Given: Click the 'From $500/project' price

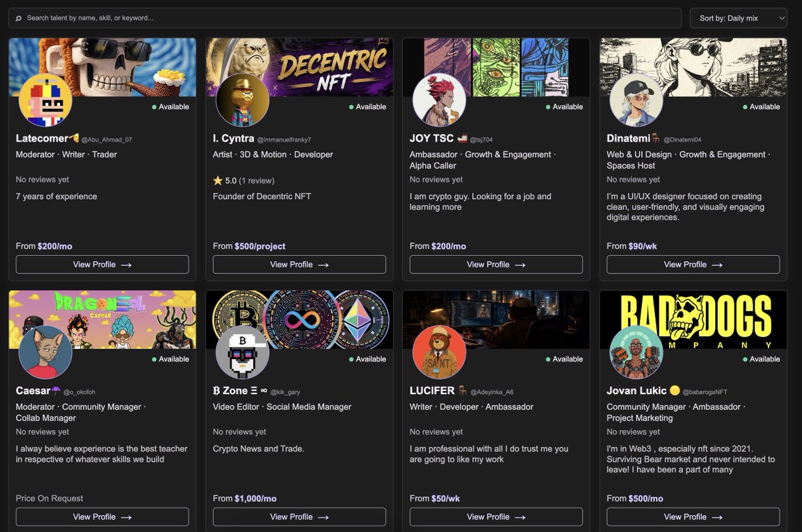Looking at the screenshot, I should 249,246.
